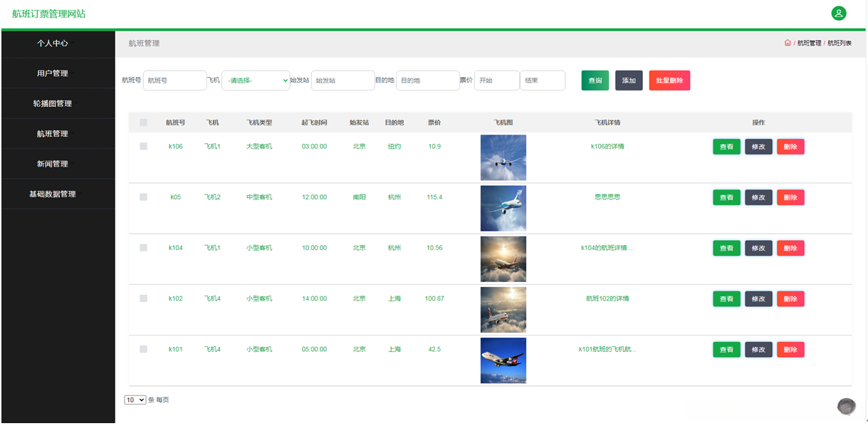Select the detail text 航班102的详情
Screen dimensions: 868x426
(607, 298)
